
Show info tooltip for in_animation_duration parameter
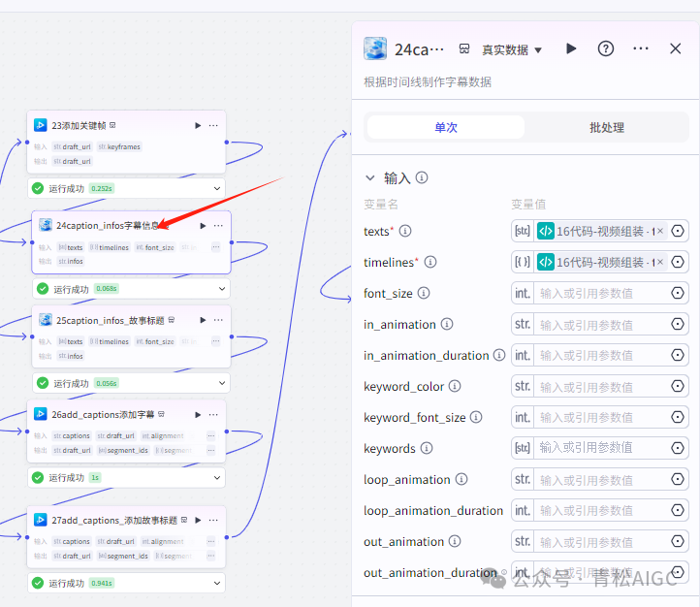(x=499, y=355)
